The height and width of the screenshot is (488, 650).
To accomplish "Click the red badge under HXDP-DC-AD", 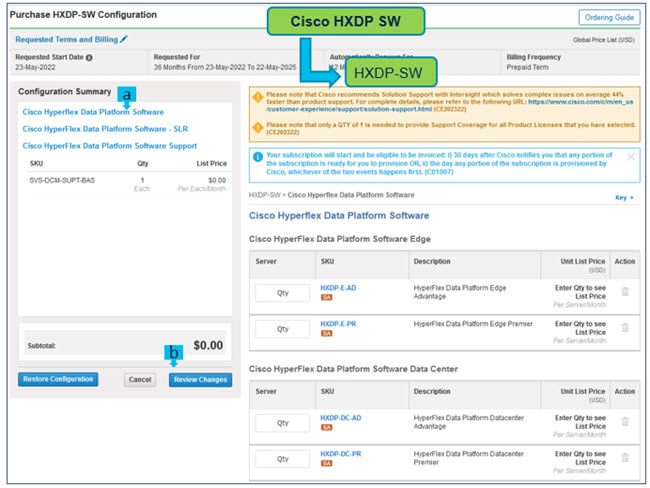I will 327,427.
